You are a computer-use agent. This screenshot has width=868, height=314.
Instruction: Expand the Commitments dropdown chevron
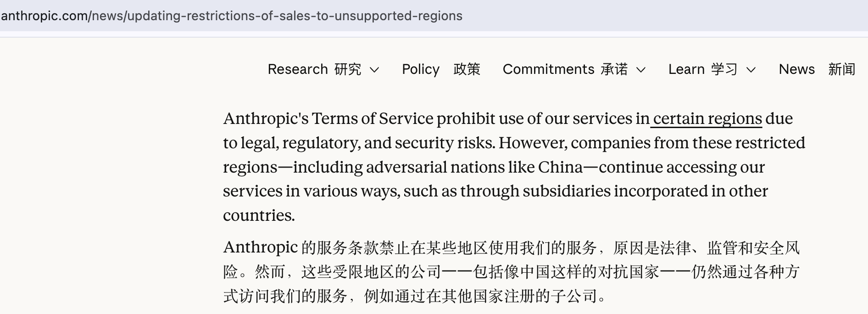(641, 70)
